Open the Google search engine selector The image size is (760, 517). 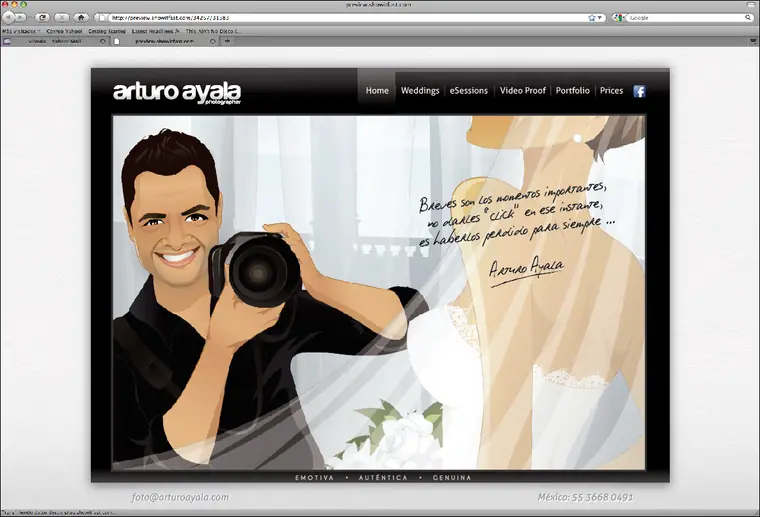point(618,17)
